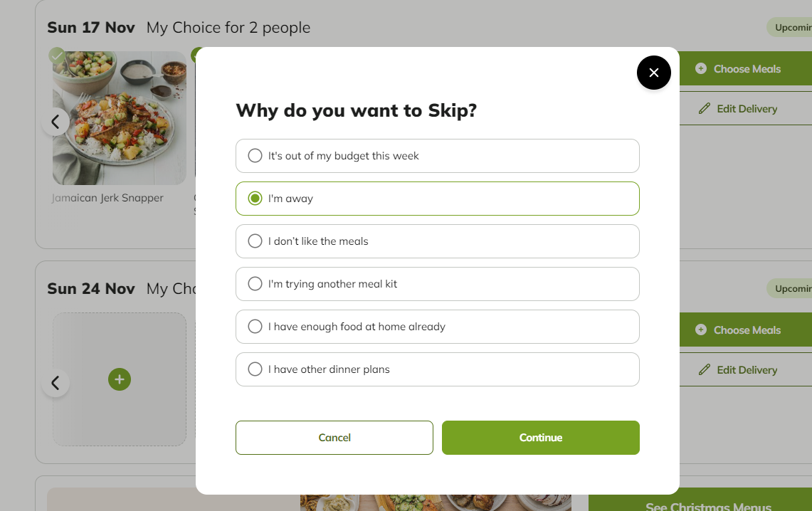The width and height of the screenshot is (812, 511).
Task: Click previous arrow on Sun 24 Nov meals
Action: [56, 383]
